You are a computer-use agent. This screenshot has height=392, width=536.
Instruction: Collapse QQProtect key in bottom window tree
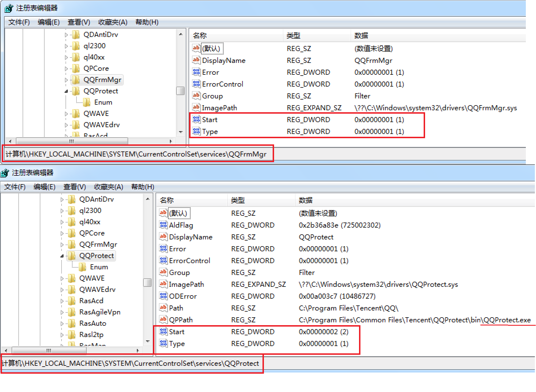(62, 256)
